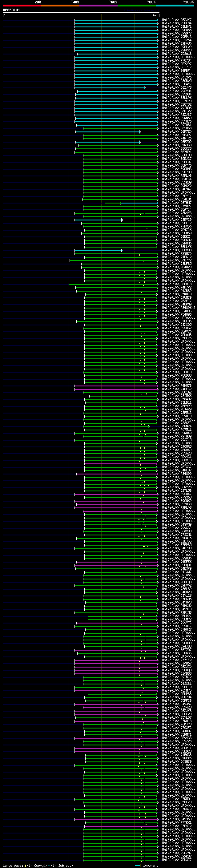197x868 pixels.
Task: Select label UniRef100_A7Q734
Action: [176, 61]
